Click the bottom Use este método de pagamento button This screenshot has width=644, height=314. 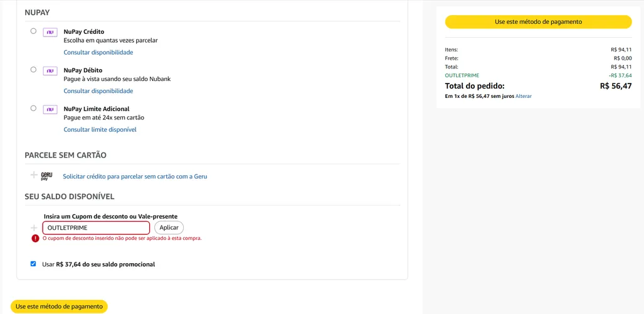(59, 306)
